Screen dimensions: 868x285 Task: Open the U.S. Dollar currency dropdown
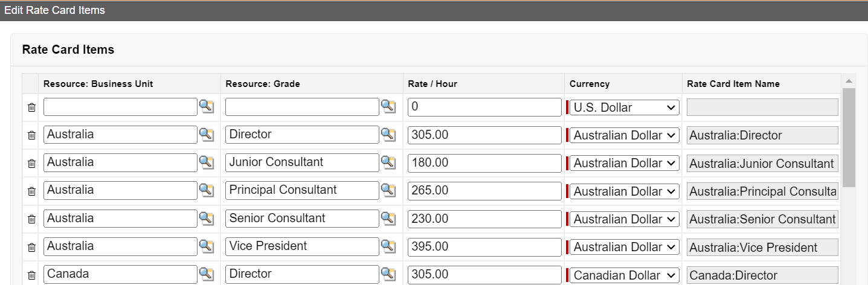tap(625, 107)
